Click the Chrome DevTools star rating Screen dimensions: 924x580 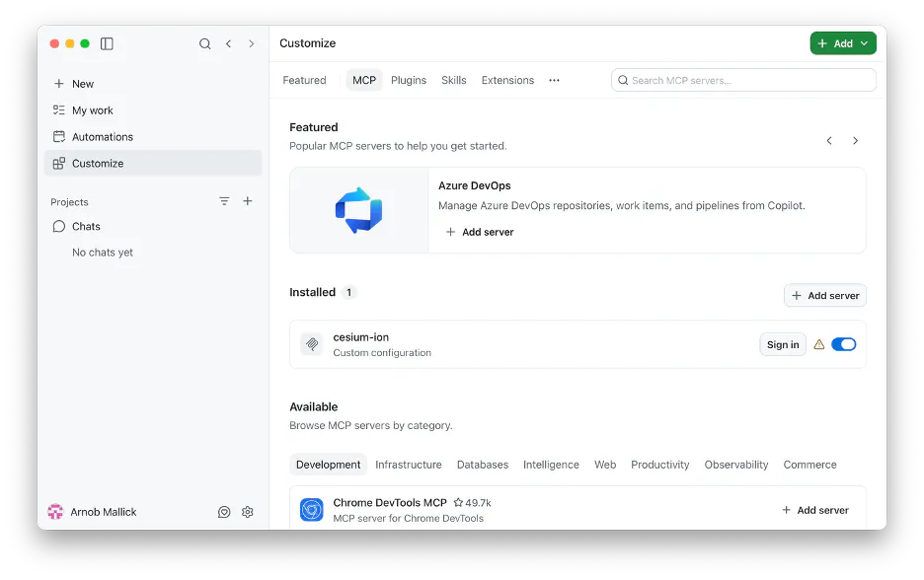coord(472,503)
